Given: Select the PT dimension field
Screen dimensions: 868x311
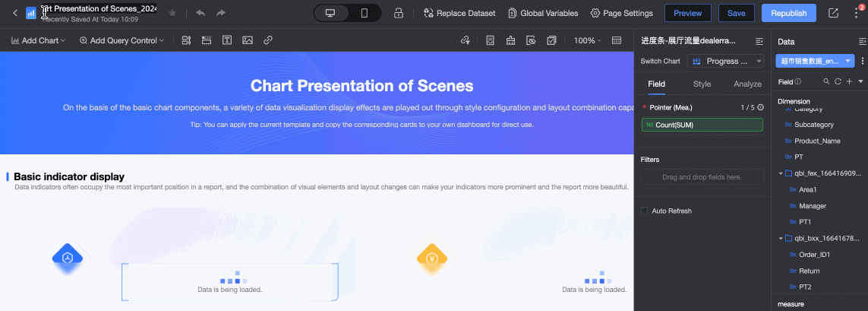Looking at the screenshot, I should point(798,157).
